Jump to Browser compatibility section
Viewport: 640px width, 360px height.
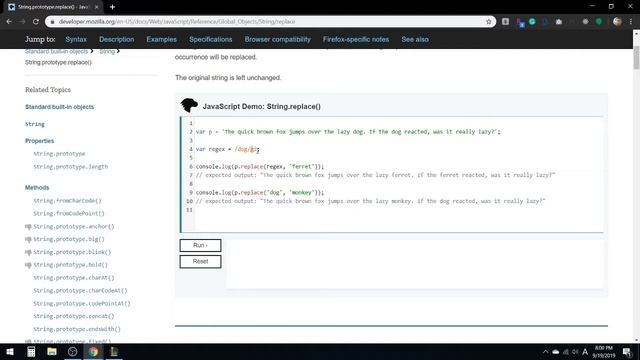tap(278, 40)
